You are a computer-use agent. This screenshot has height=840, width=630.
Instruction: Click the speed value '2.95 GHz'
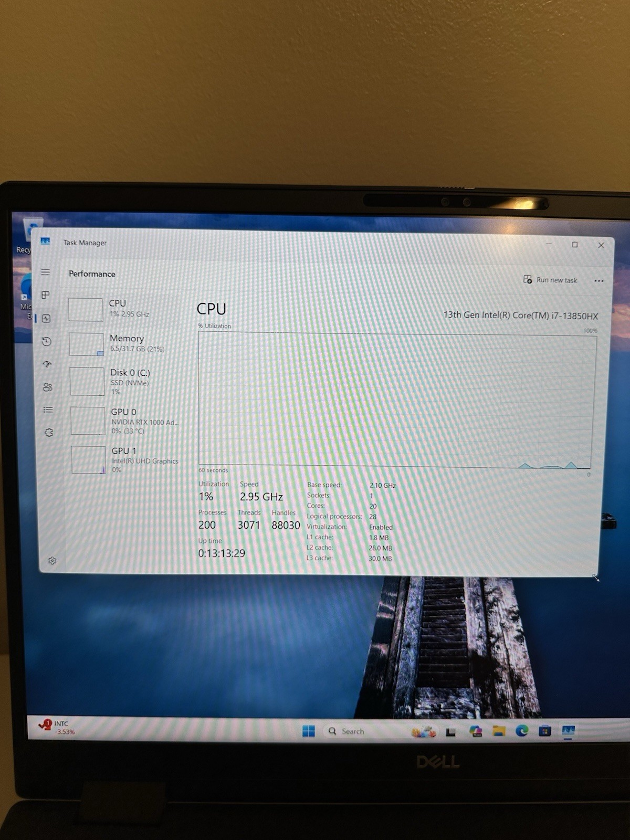click(261, 497)
